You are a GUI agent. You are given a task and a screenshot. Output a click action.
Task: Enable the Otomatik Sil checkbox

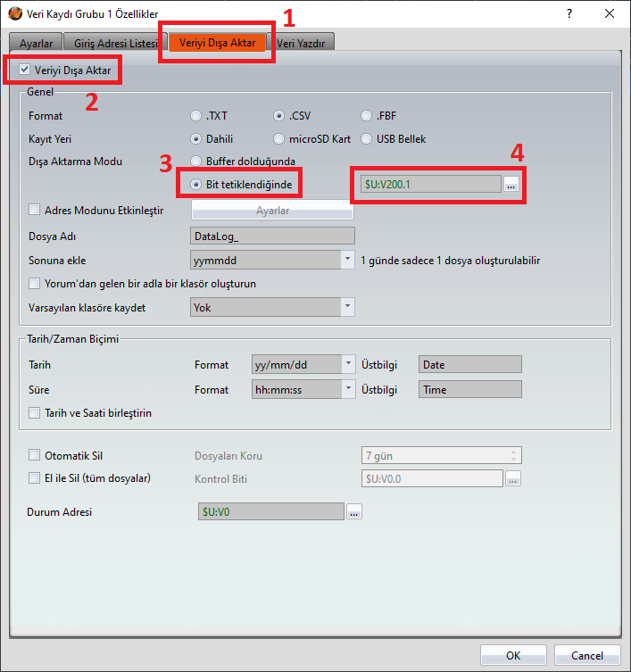35,455
